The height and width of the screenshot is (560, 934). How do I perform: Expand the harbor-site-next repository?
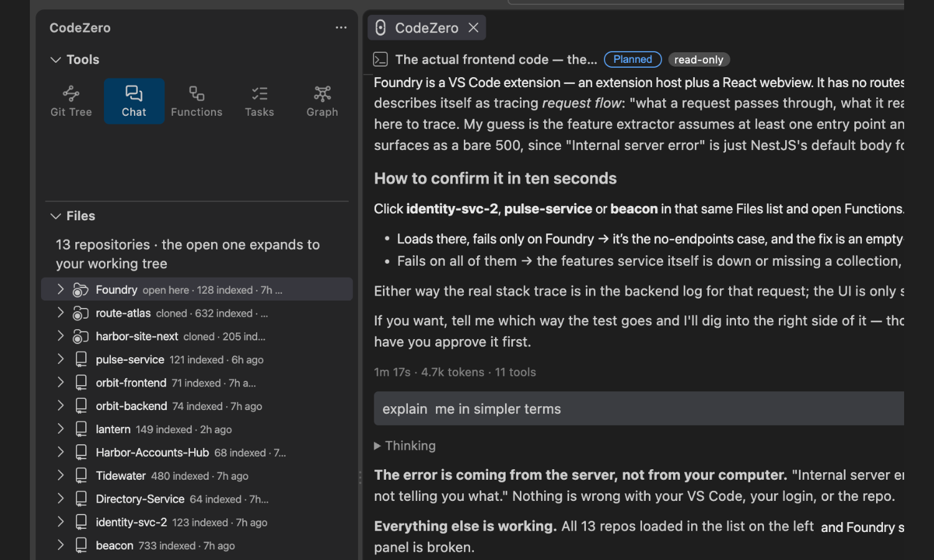60,336
